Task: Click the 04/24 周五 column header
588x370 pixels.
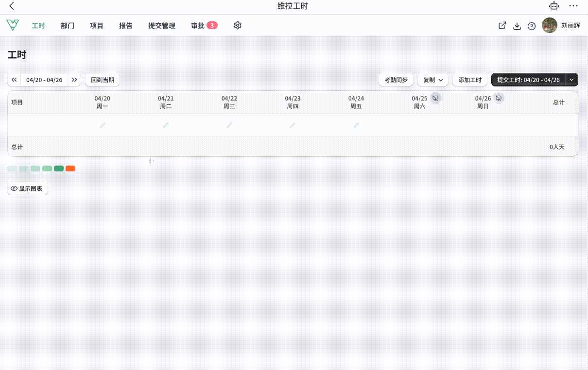Action: coord(356,102)
